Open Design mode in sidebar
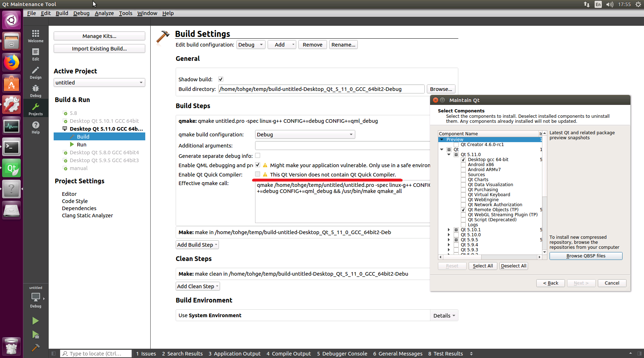The image size is (644, 358). 35,72
